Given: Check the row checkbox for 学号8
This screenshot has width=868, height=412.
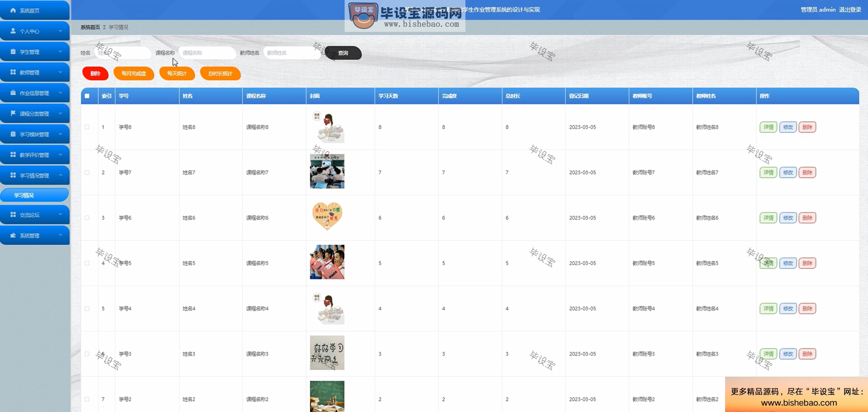Looking at the screenshot, I should pos(87,127).
